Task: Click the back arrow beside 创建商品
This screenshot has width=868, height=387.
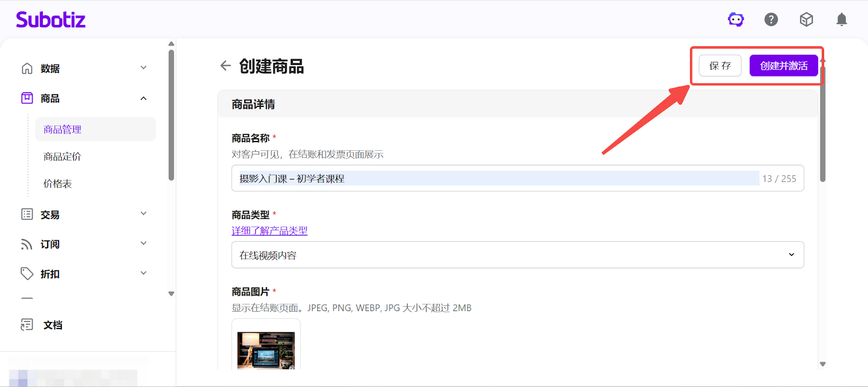Action: 226,66
